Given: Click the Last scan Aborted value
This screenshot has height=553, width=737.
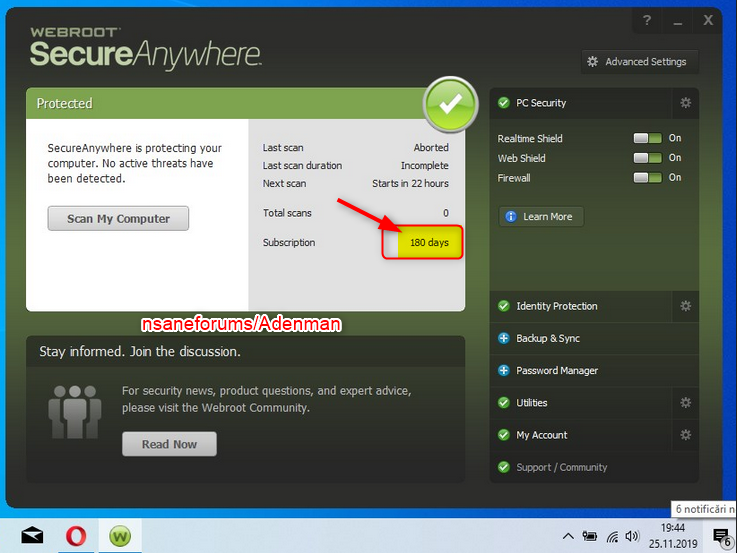Looking at the screenshot, I should click(x=431, y=148).
